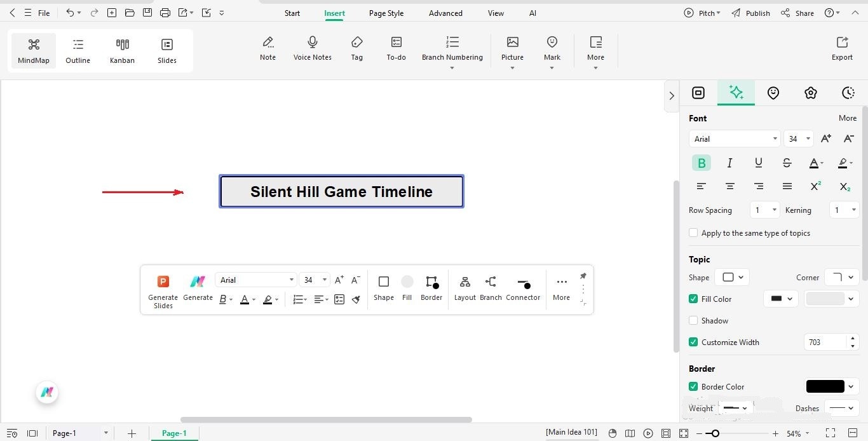This screenshot has width=868, height=441.
Task: Open the folder icon in top toolbar
Action: pos(130,13)
